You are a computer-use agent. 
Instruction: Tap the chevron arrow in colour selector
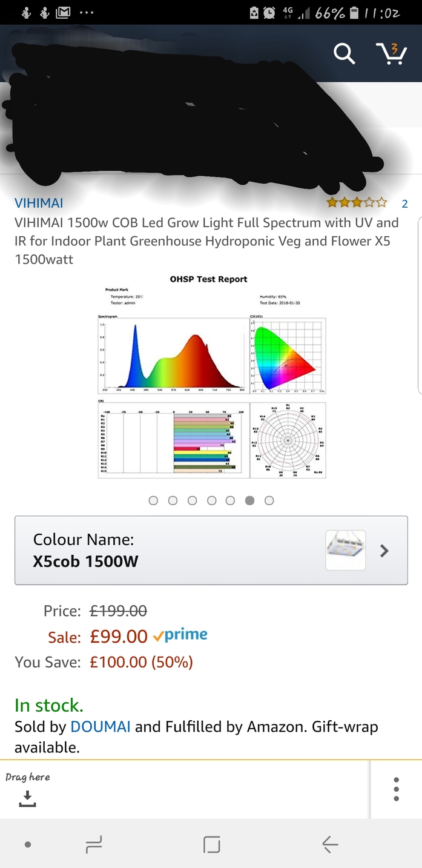pos(384,551)
